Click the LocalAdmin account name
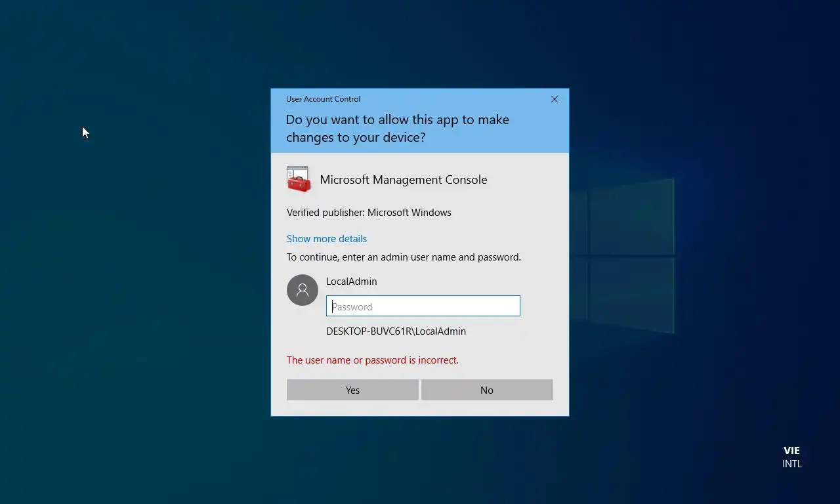Screen dimensions: 840x504 [x=352, y=282]
